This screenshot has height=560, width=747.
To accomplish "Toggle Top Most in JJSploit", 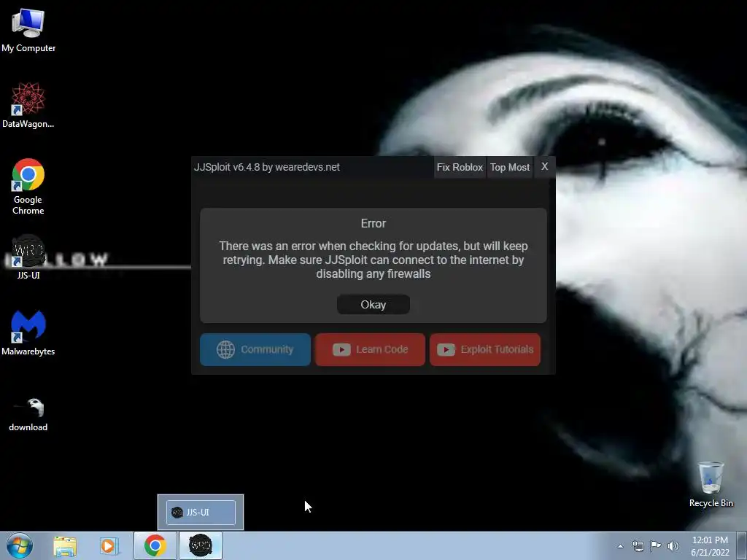I will click(x=510, y=167).
